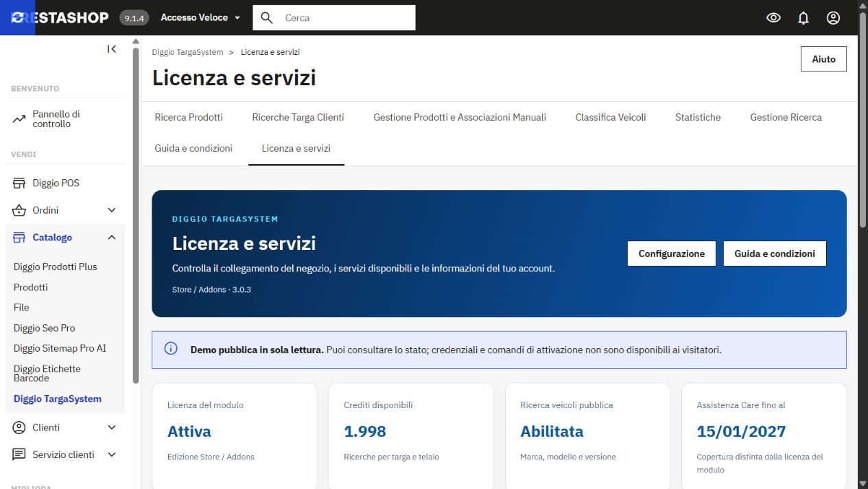Click the '15/01/2027' assistance date
868x489 pixels.
click(x=741, y=431)
